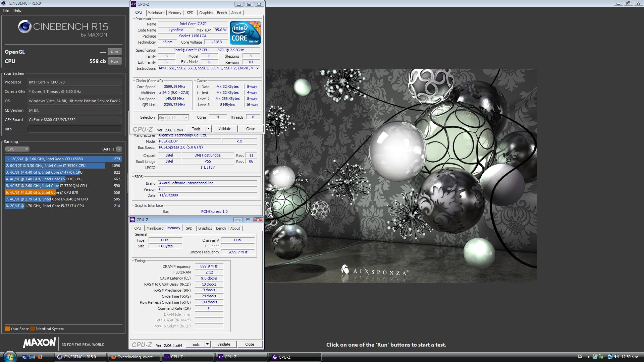Click the rendered Cinebench scene image

400,176
